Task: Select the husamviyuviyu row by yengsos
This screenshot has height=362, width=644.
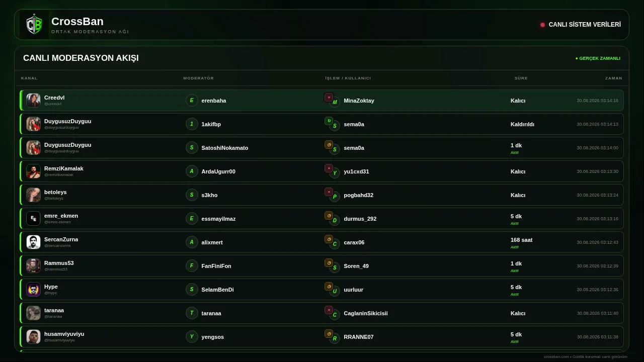Action: (322, 337)
